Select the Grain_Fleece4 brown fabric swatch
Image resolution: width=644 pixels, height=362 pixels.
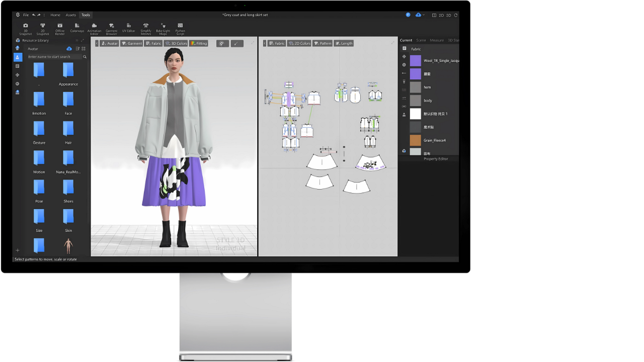tap(415, 140)
